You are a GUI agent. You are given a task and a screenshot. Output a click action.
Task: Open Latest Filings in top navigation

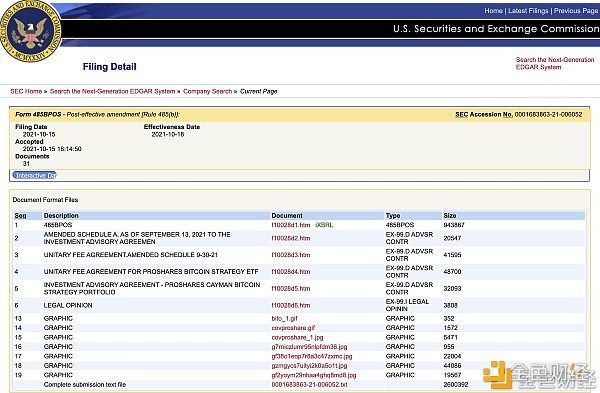point(528,11)
